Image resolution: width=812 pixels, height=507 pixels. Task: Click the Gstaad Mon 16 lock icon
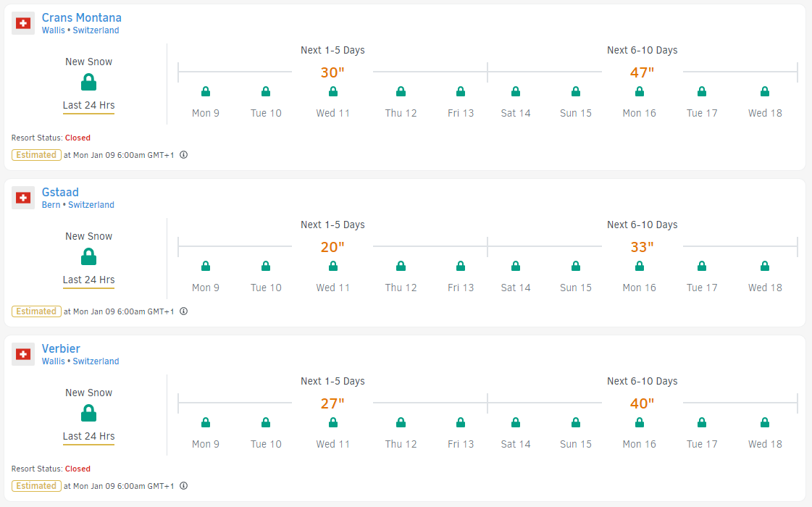(x=640, y=266)
